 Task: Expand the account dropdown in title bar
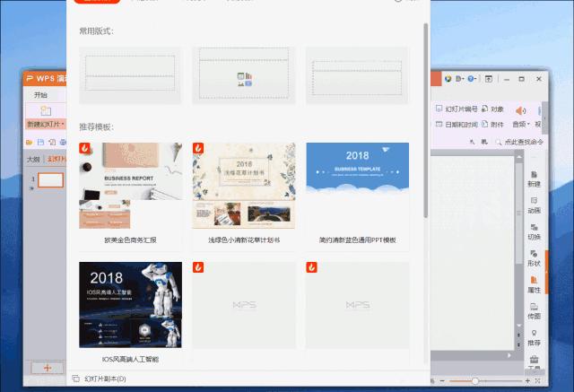[460, 79]
